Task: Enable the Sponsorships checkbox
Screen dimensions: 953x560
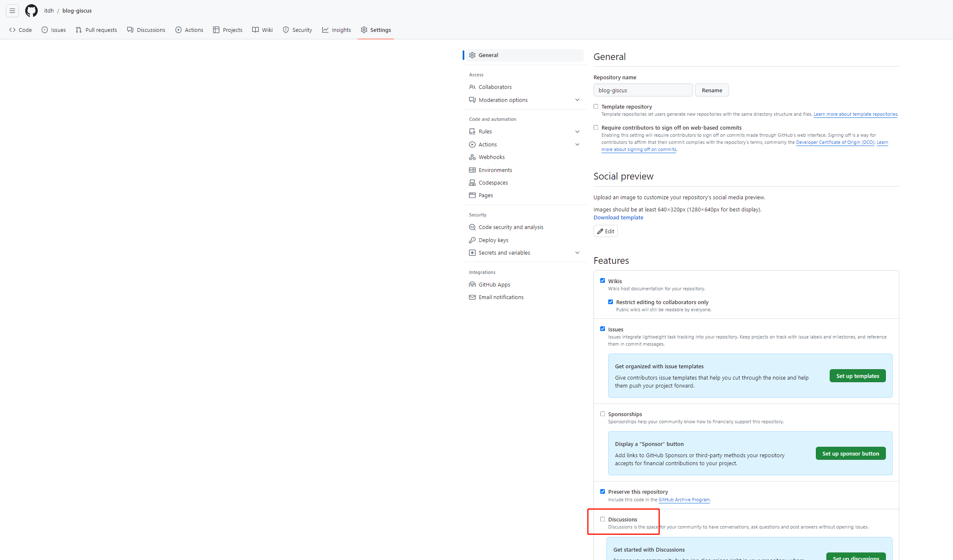Action: (x=603, y=414)
